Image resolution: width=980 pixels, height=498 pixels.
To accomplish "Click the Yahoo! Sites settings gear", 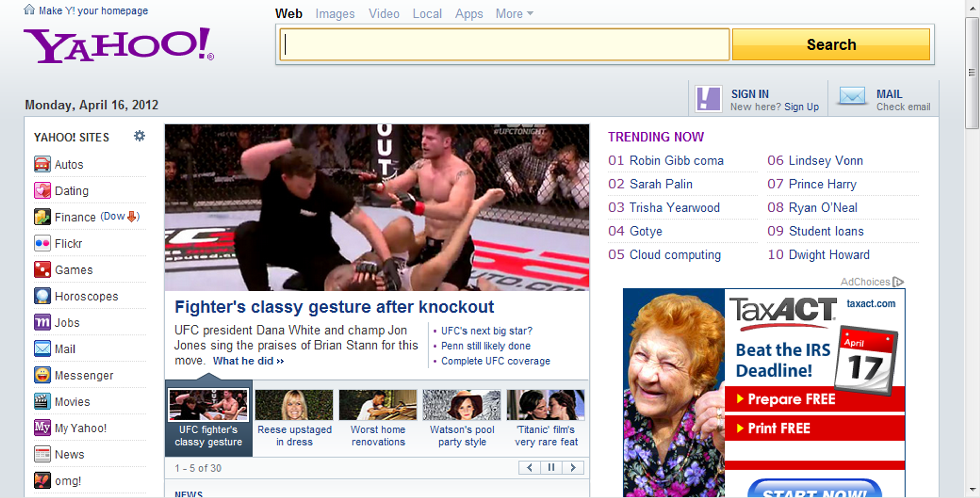I will pos(140,136).
